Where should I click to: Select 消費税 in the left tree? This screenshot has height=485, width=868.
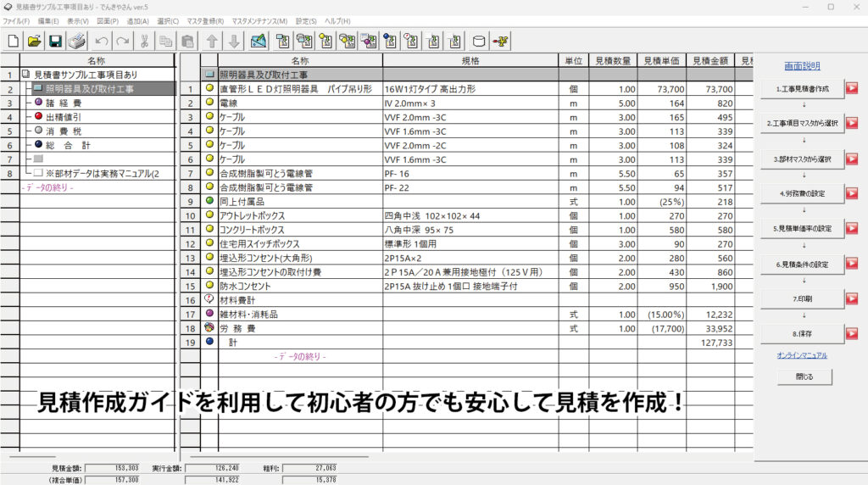click(x=64, y=131)
